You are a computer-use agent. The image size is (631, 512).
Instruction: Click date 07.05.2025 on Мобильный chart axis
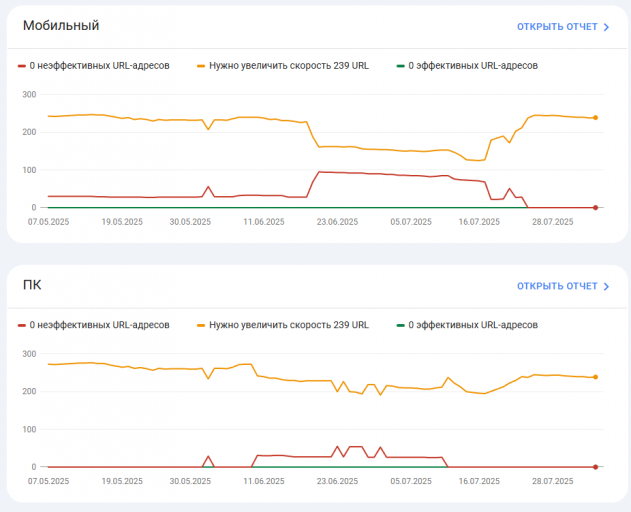(48, 222)
